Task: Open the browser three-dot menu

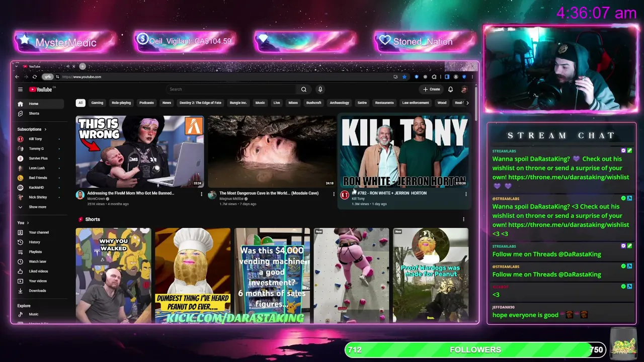Action: coord(472,77)
